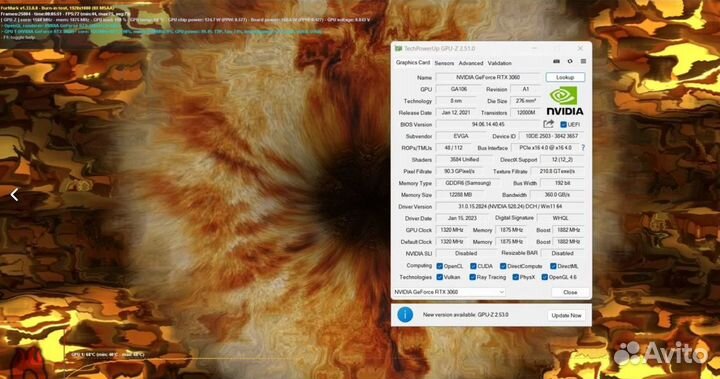
Task: Click the NVIDIA logo image
Action: point(565,101)
